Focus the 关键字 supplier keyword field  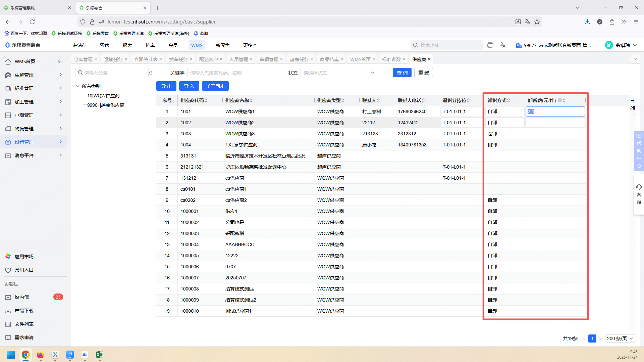[x=226, y=73]
